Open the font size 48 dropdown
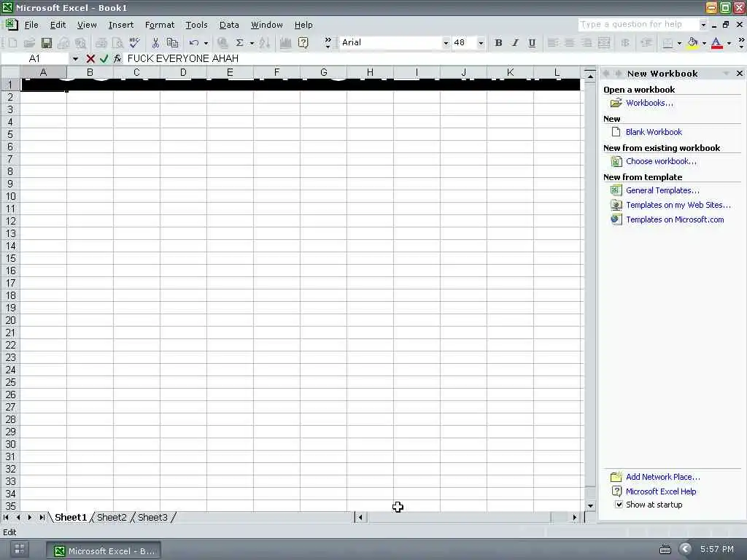747x560 pixels. point(481,43)
